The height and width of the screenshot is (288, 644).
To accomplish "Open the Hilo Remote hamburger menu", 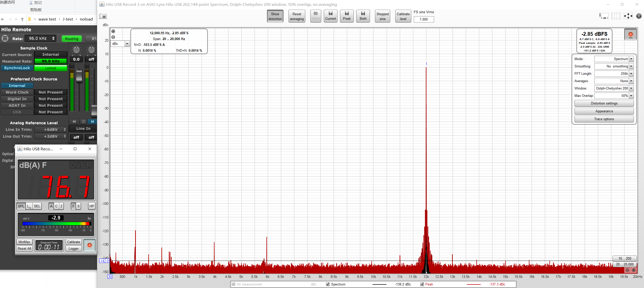I will [x=5, y=39].
